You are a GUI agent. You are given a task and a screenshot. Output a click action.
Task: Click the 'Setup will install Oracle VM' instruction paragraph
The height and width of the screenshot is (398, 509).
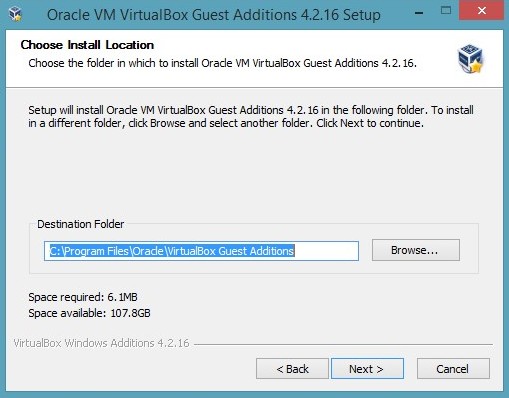(251, 117)
